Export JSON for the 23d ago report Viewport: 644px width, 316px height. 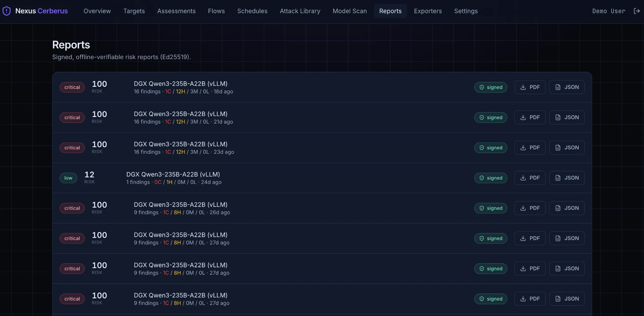(x=567, y=147)
